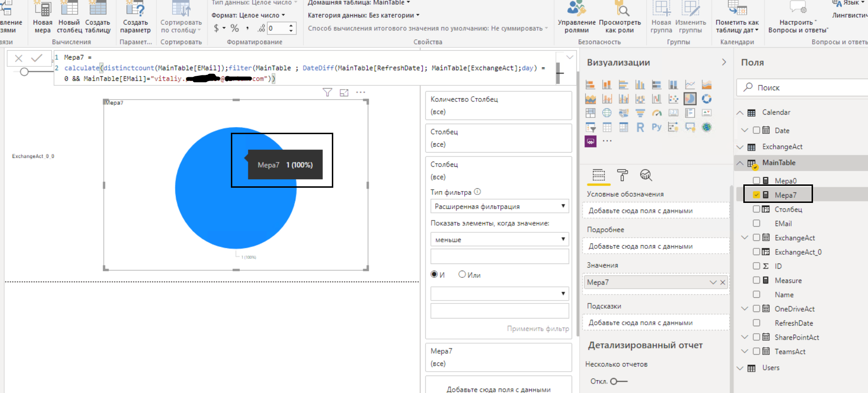Viewport: 868px width, 393px height.
Task: Tick the EMail field checkbox
Action: 757,223
